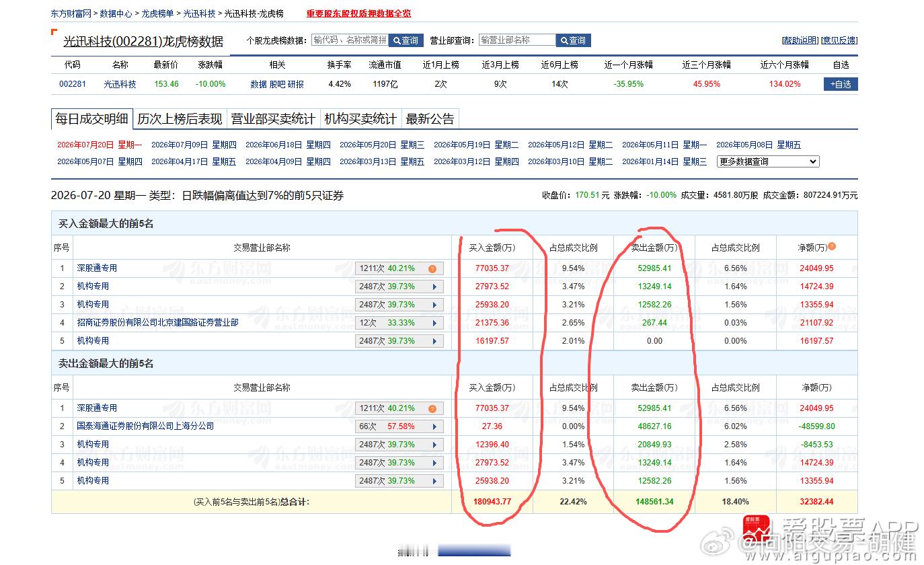
Task: Open the 营业部买卖统计 tab
Action: coord(273,119)
